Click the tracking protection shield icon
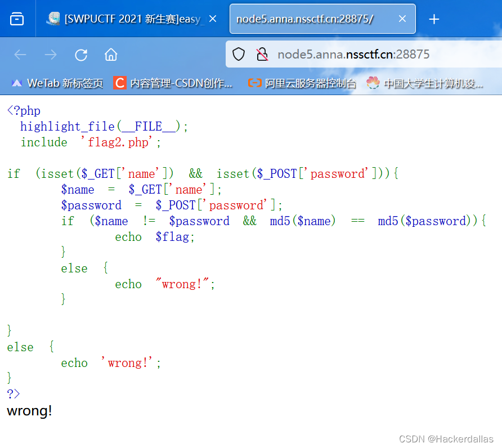502x448 pixels. (x=238, y=53)
